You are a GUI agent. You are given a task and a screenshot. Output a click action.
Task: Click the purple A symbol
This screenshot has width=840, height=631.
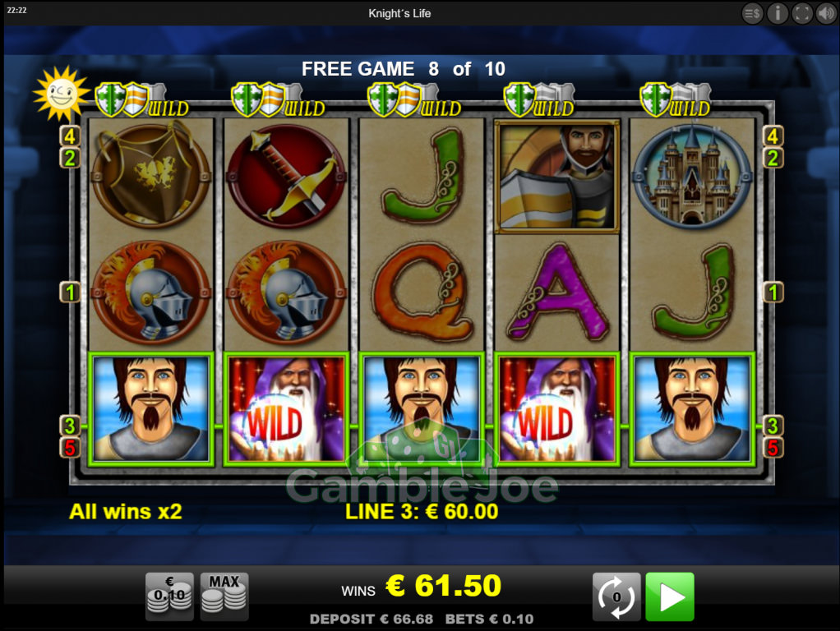[x=558, y=292]
